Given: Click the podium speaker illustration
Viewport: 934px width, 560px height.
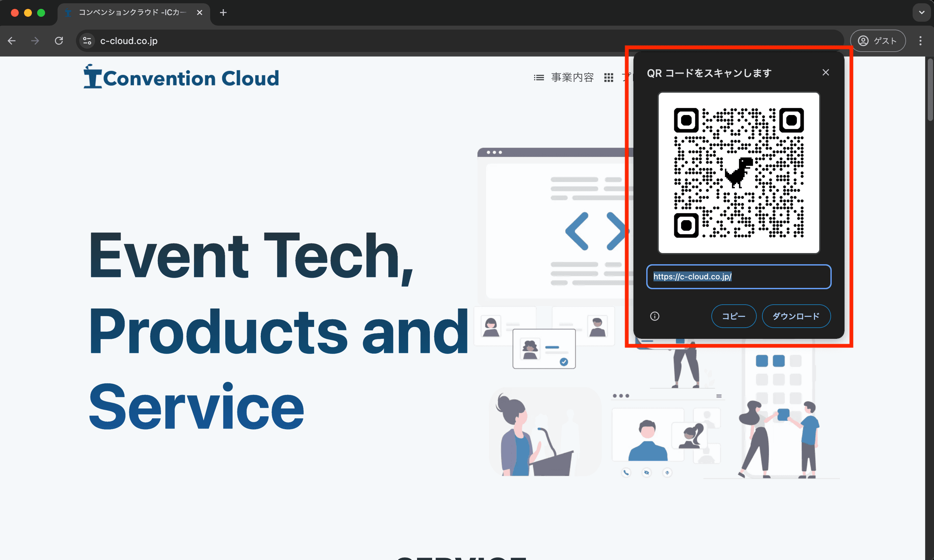Looking at the screenshot, I should (x=545, y=432).
